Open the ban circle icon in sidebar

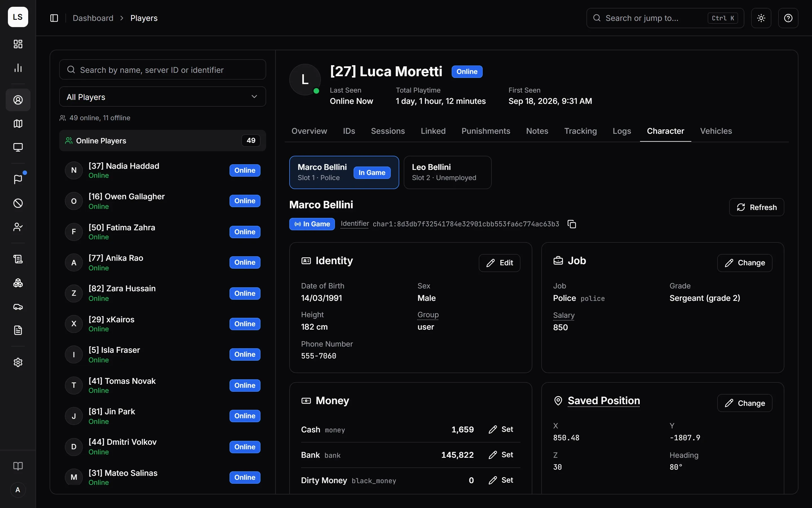point(18,203)
